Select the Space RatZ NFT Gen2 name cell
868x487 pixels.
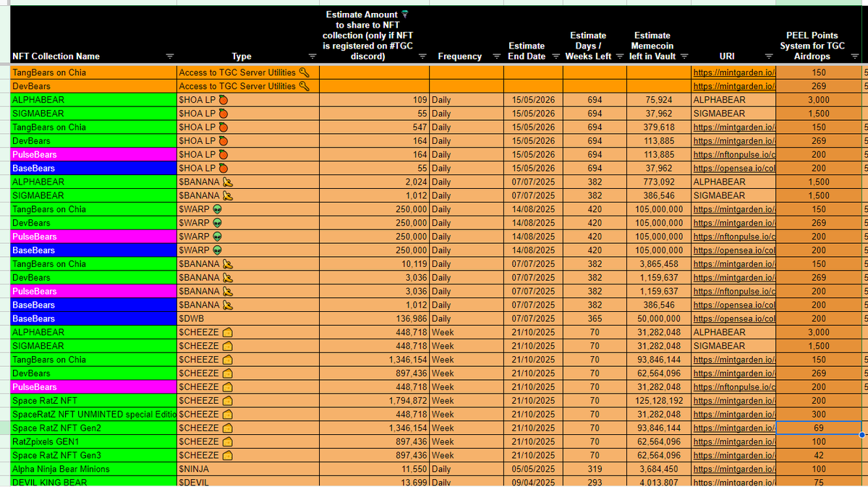click(x=93, y=428)
